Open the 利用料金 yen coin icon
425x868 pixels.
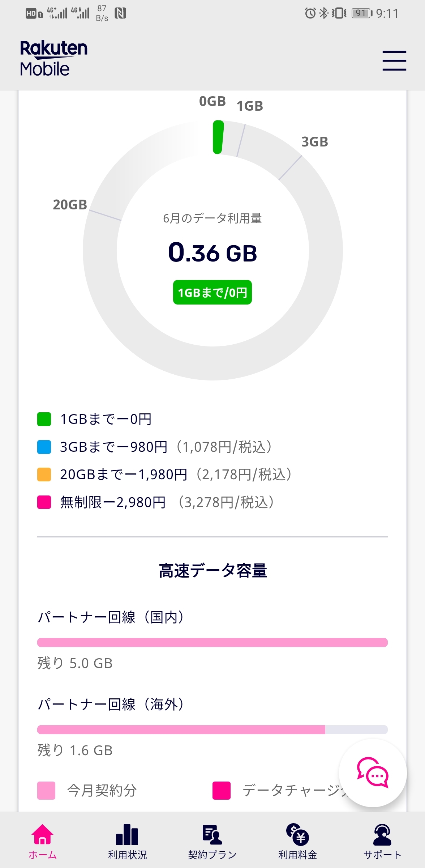[297, 835]
